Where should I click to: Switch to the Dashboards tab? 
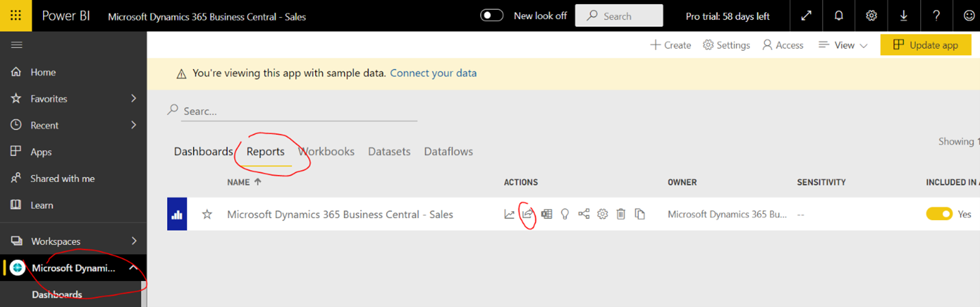(x=203, y=152)
